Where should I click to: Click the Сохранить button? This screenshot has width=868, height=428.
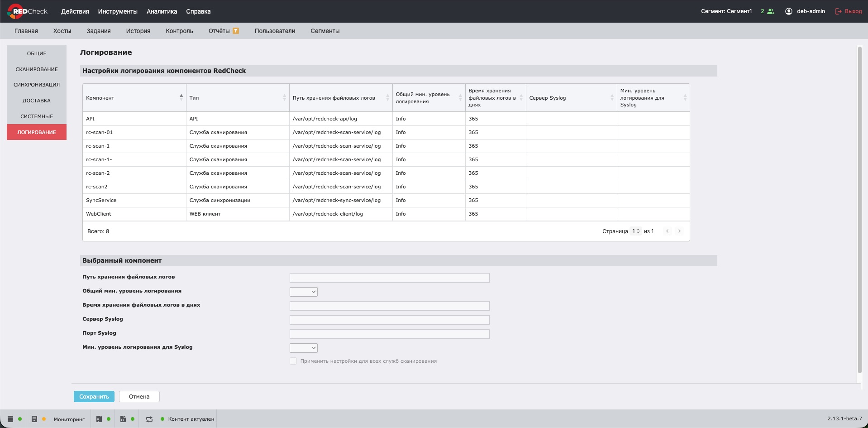(x=94, y=396)
